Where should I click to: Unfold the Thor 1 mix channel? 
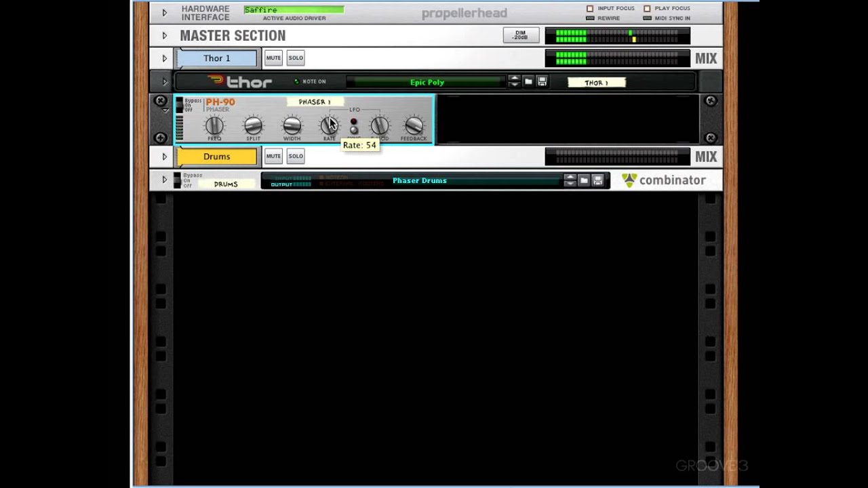[164, 58]
